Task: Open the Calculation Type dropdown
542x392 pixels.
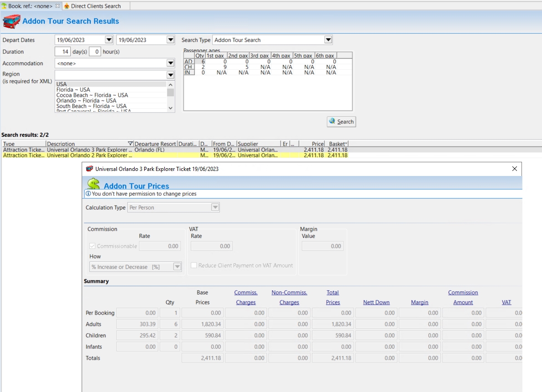Action: 215,207
